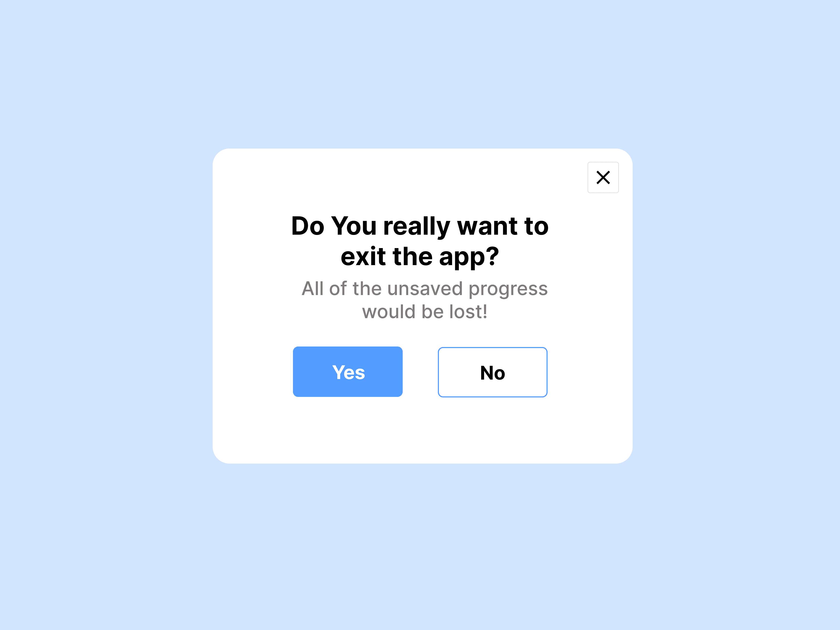Click the "Do You really want to" heading
This screenshot has width=840, height=630.
point(420,226)
